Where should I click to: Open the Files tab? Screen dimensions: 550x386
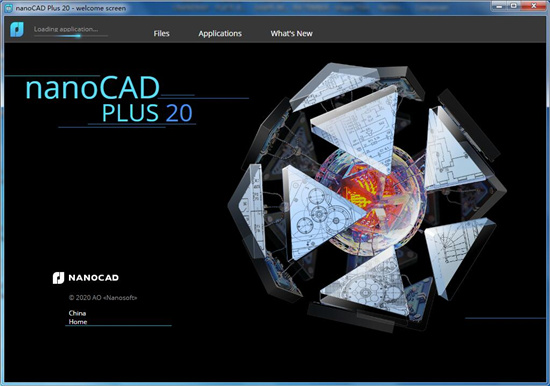tap(161, 33)
